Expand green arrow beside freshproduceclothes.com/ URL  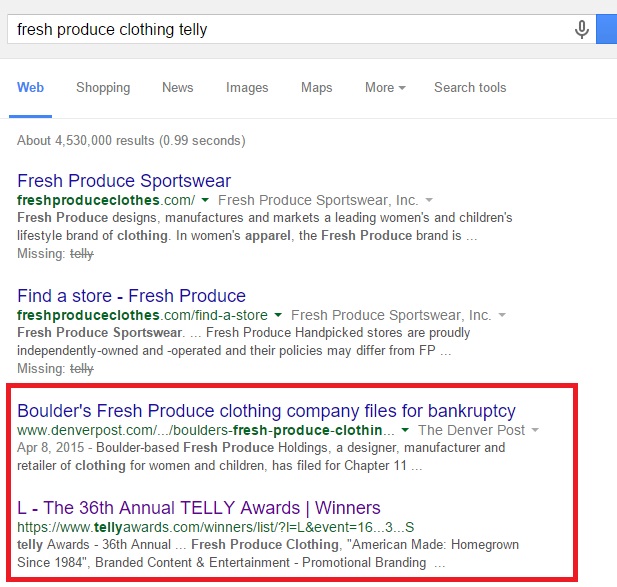coord(205,200)
